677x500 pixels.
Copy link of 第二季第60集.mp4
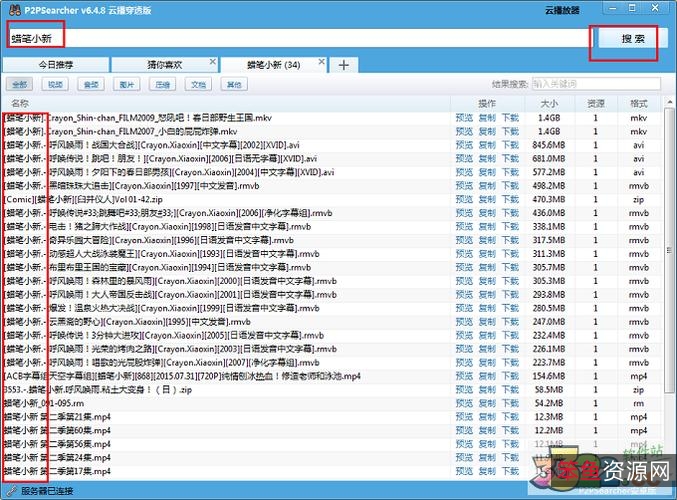(487, 430)
